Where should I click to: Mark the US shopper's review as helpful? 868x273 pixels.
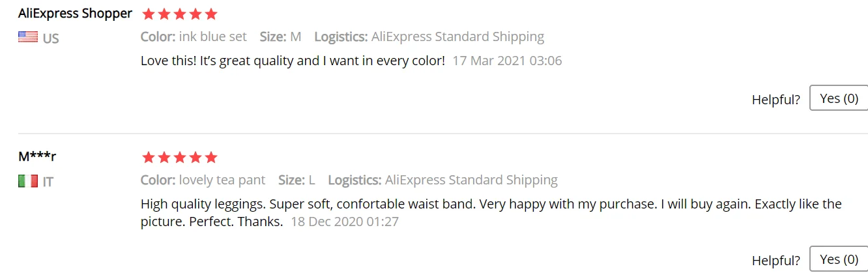click(x=839, y=98)
